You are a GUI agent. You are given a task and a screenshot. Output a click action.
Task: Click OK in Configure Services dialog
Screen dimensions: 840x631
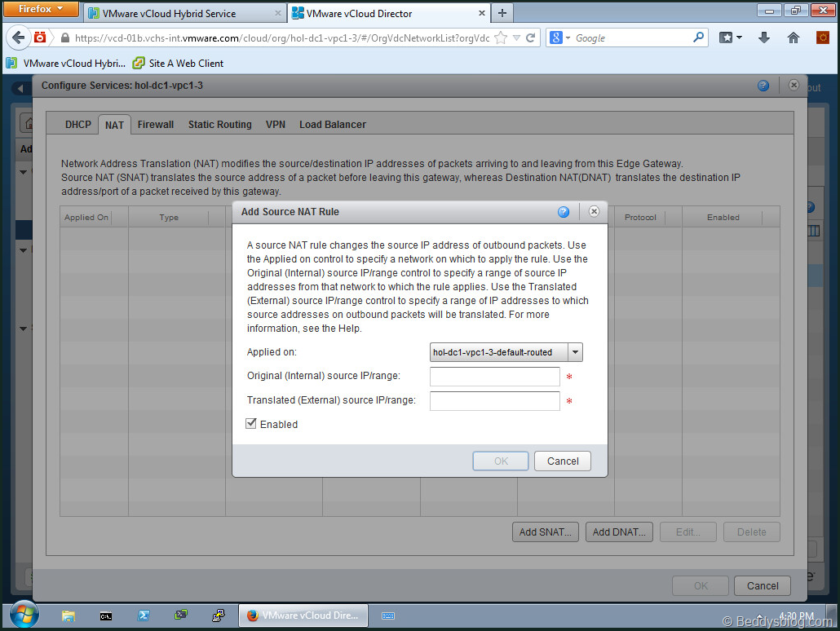pos(701,585)
